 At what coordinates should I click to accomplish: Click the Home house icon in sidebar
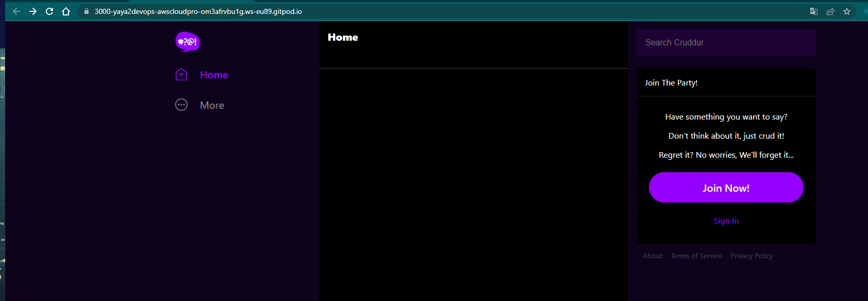tap(181, 75)
